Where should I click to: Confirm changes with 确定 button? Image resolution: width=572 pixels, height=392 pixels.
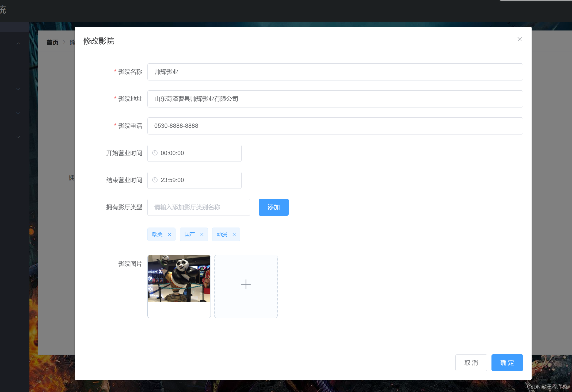(507, 363)
